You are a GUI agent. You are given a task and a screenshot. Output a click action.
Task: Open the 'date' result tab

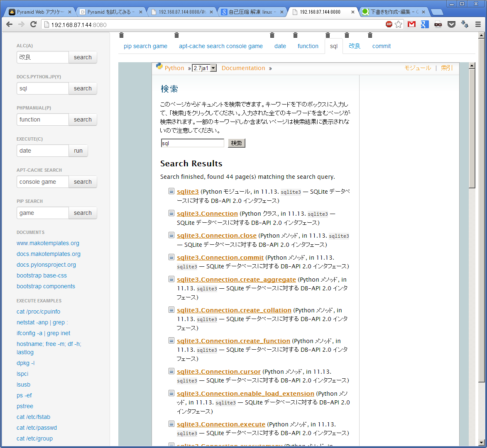(x=280, y=46)
